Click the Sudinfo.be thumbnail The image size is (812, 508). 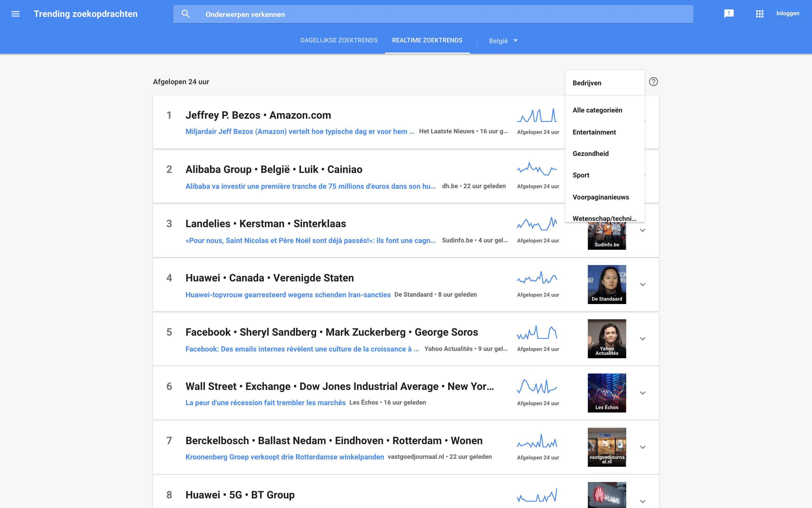(x=606, y=236)
